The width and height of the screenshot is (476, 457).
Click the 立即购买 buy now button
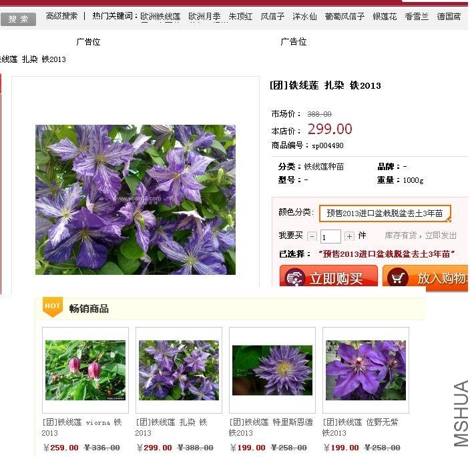(328, 278)
